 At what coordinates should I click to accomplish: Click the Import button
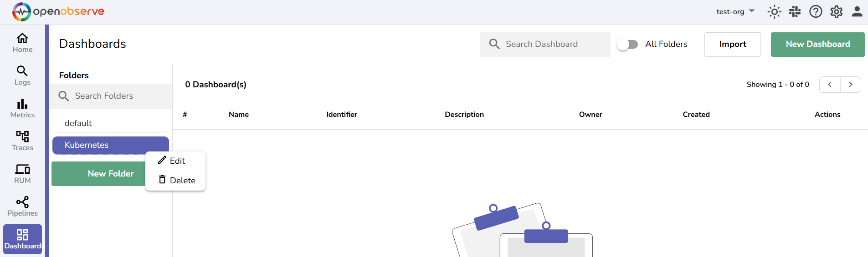click(732, 44)
